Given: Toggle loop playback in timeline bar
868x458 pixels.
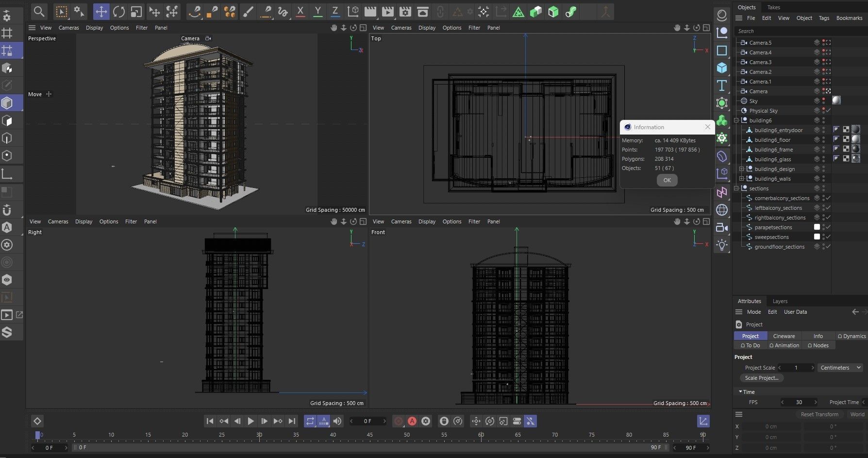Looking at the screenshot, I should [310, 421].
